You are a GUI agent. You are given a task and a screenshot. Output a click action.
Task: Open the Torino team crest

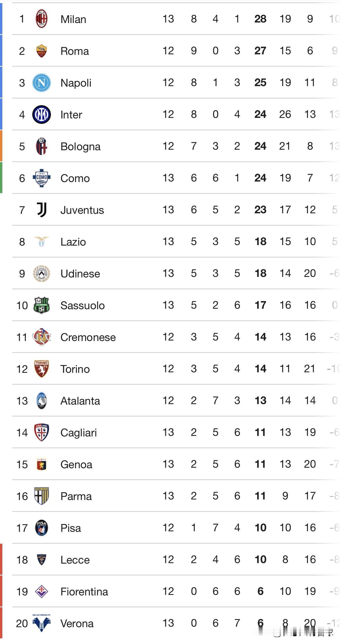tap(41, 369)
